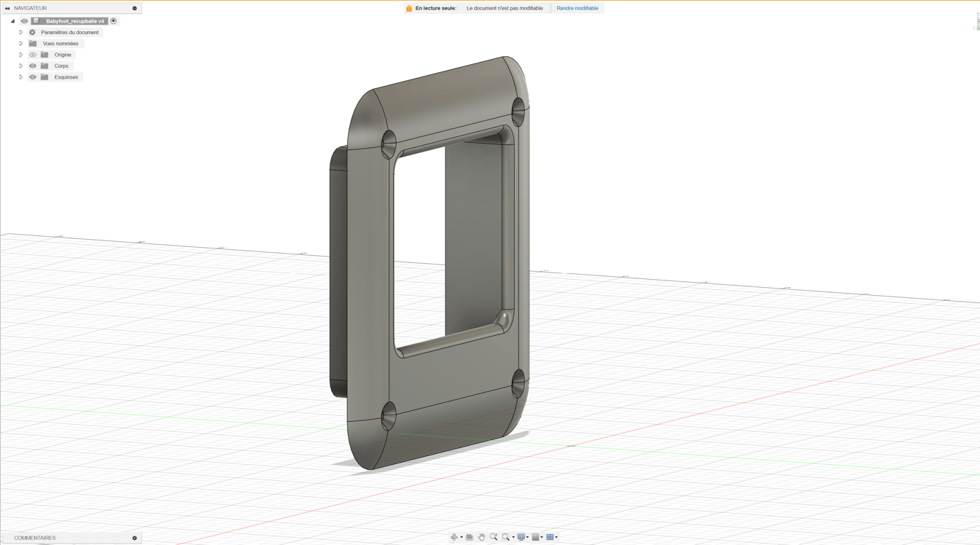Open Display Settings monitor icon
Image resolution: width=980 pixels, height=545 pixels.
(521, 537)
